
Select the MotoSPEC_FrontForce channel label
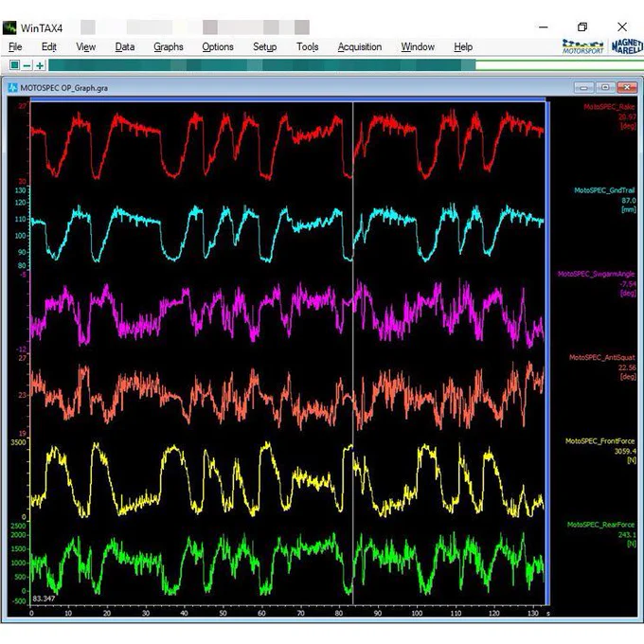tap(600, 441)
